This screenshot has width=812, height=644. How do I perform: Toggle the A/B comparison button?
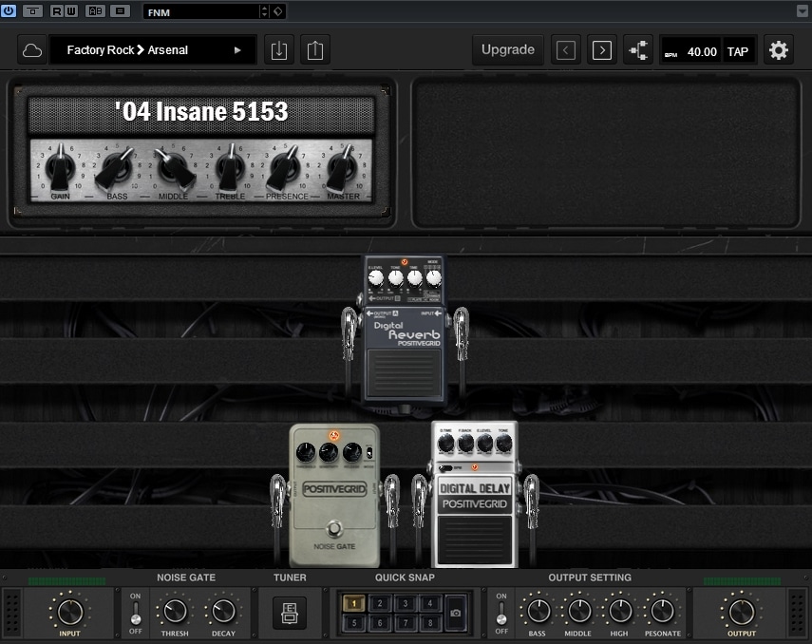[95, 10]
